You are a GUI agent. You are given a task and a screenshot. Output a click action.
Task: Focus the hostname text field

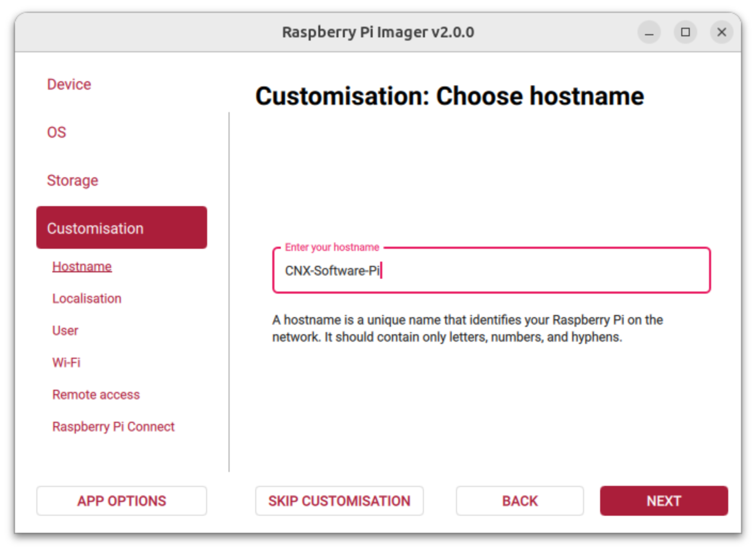point(491,271)
